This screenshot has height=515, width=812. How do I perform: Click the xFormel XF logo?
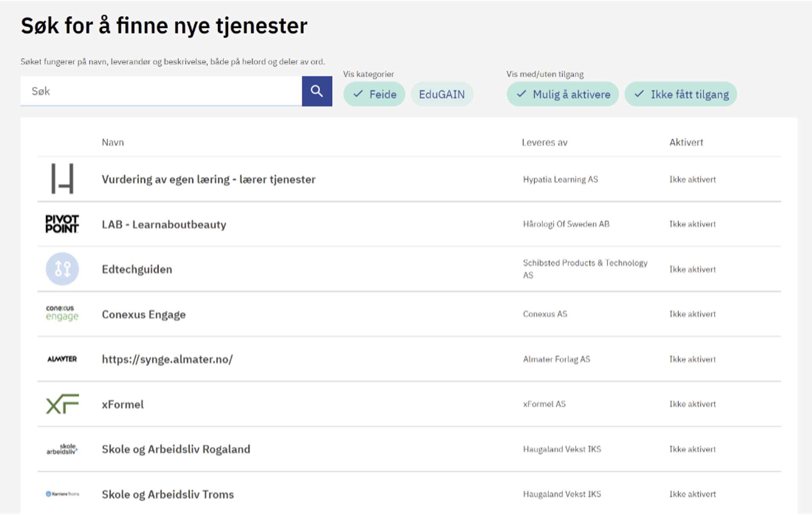click(x=62, y=404)
